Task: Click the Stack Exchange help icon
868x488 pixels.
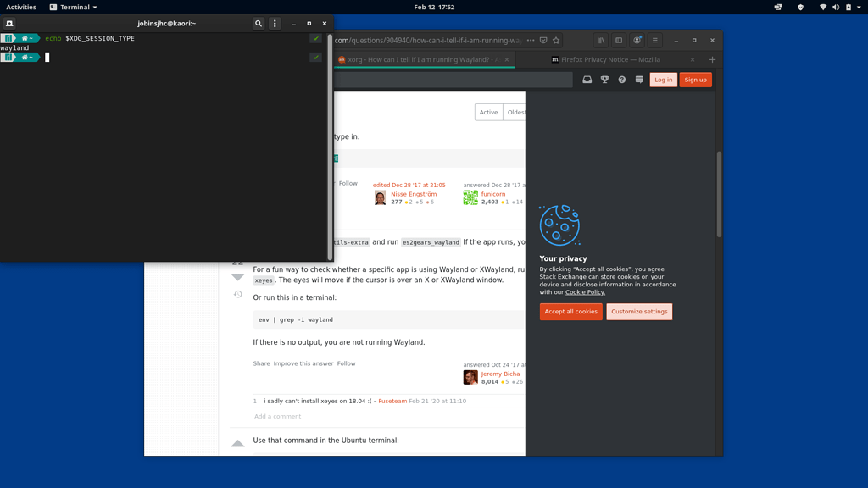Action: [622, 79]
